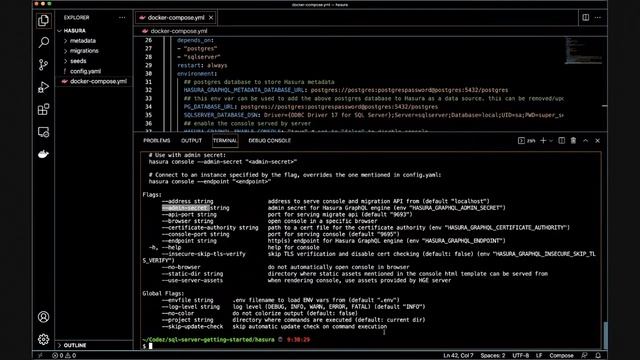Viewport: 640px width, 360px height.
Task: Click --skip-update-check global flag in terminal
Action: 192,327
